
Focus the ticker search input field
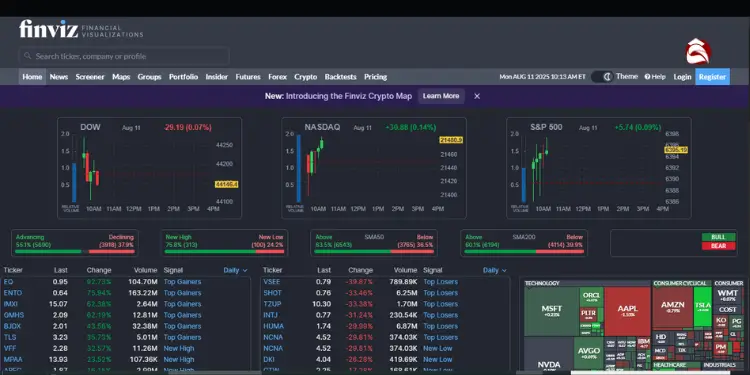[x=124, y=56]
